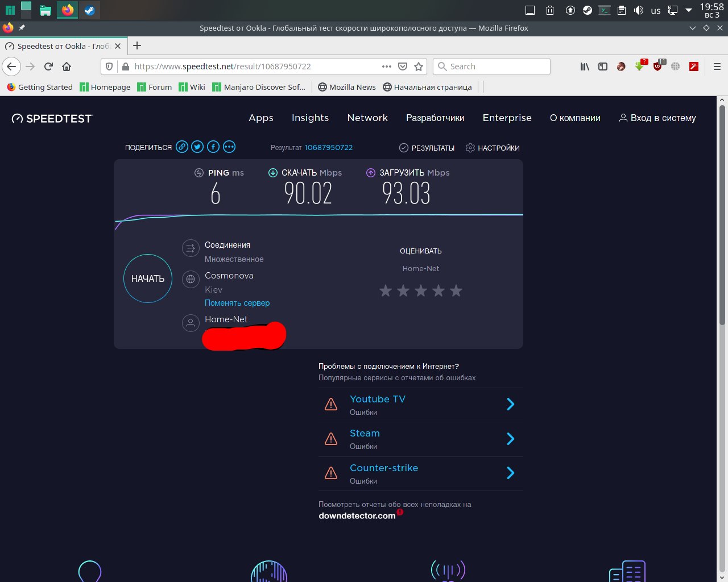Open page actions menu in address bar

(x=387, y=66)
